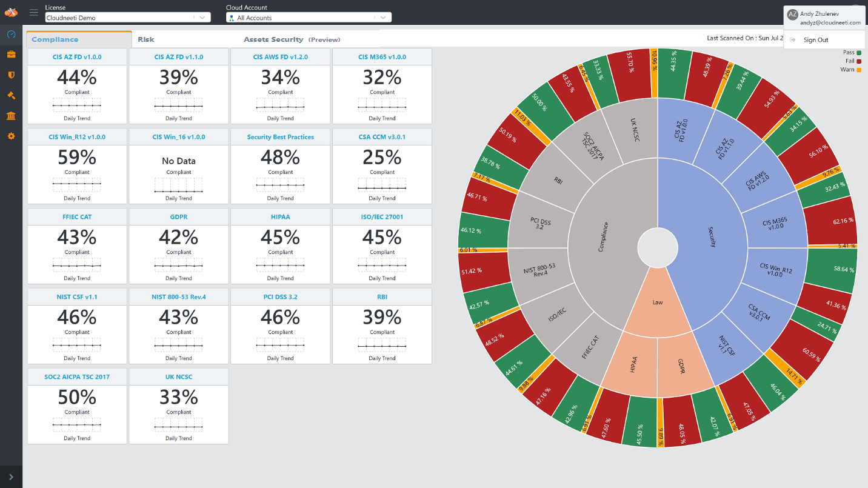Open the ISO/IEC 27001 card title

point(382,216)
